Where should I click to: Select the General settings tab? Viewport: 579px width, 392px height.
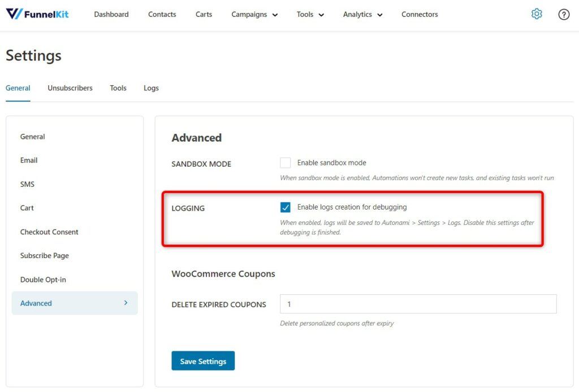[18, 88]
